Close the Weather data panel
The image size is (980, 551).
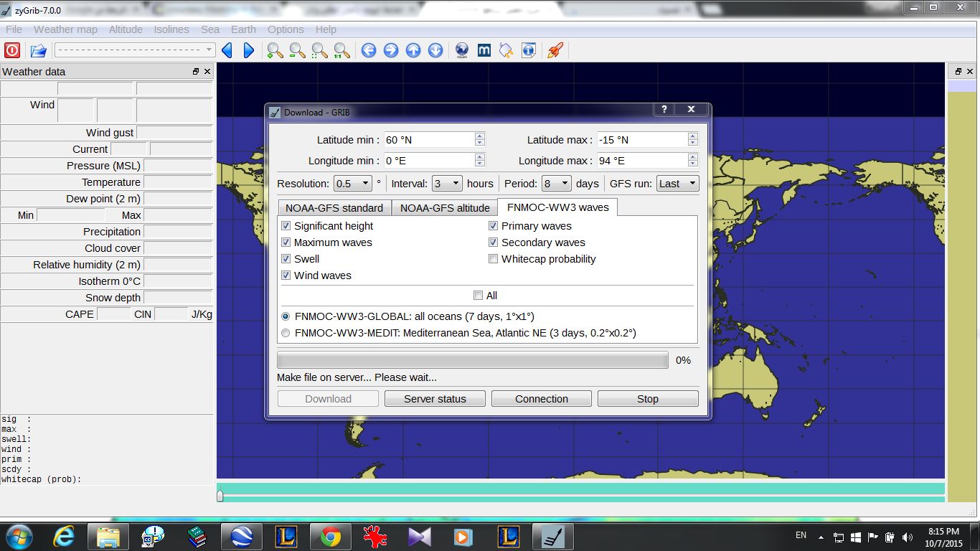tap(207, 72)
